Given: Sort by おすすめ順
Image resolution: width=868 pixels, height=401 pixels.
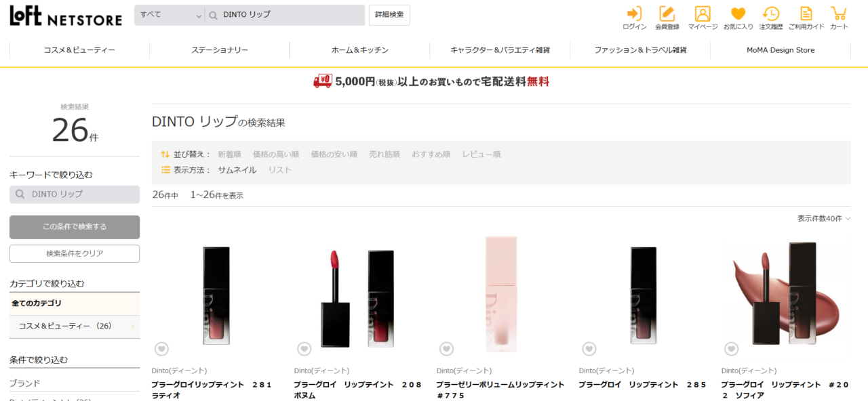Looking at the screenshot, I should pyautogui.click(x=431, y=154).
